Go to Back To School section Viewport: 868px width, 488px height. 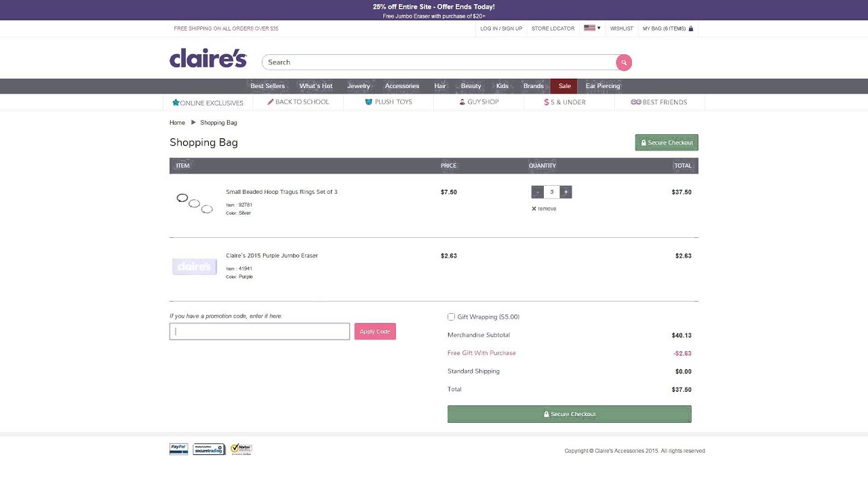(298, 102)
